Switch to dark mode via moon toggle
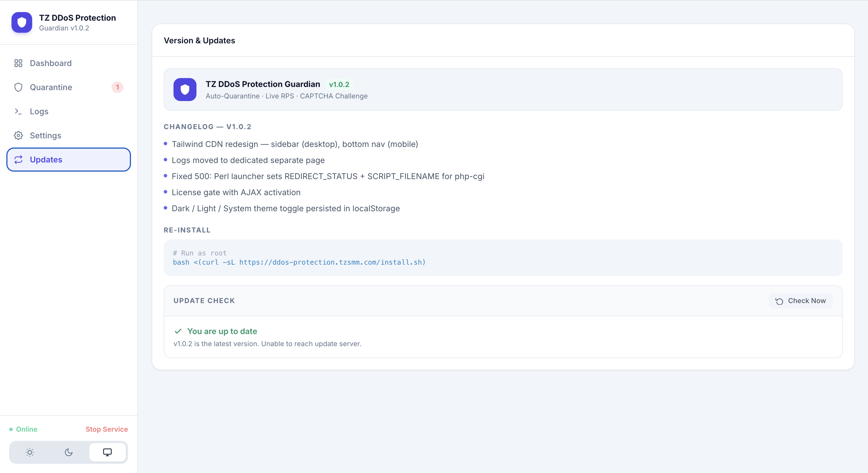The width and height of the screenshot is (868, 473). (x=68, y=452)
